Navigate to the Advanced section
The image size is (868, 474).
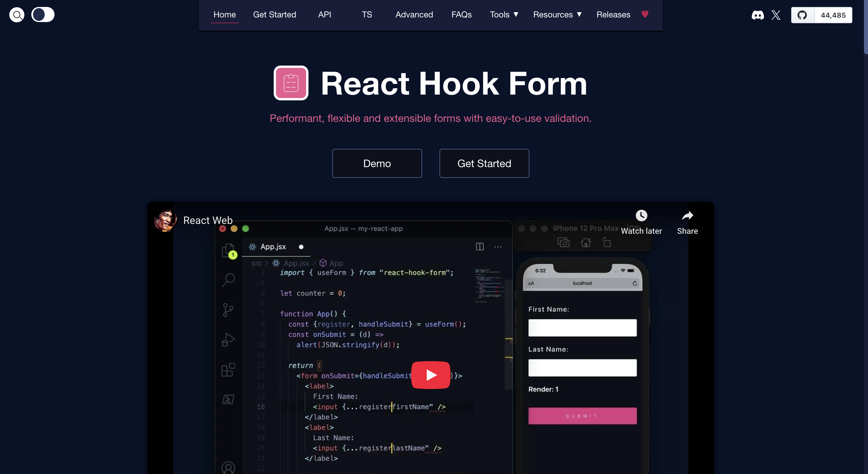[x=414, y=15]
